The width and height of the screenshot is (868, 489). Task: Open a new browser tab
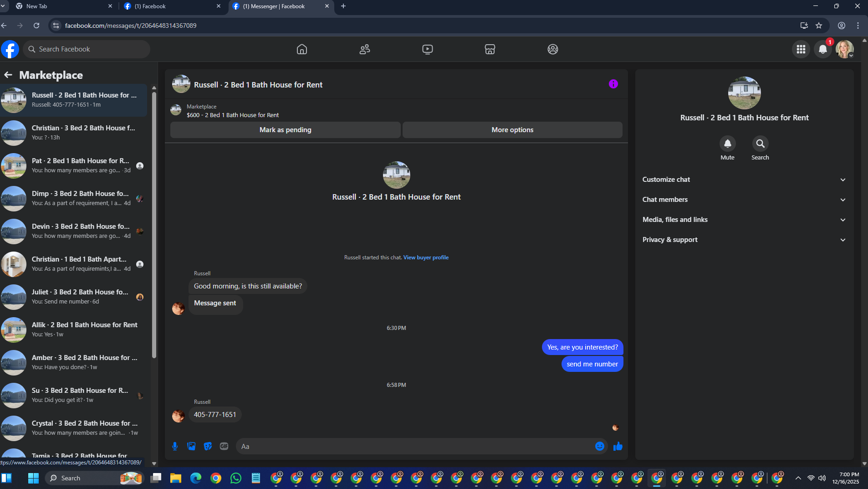click(343, 6)
